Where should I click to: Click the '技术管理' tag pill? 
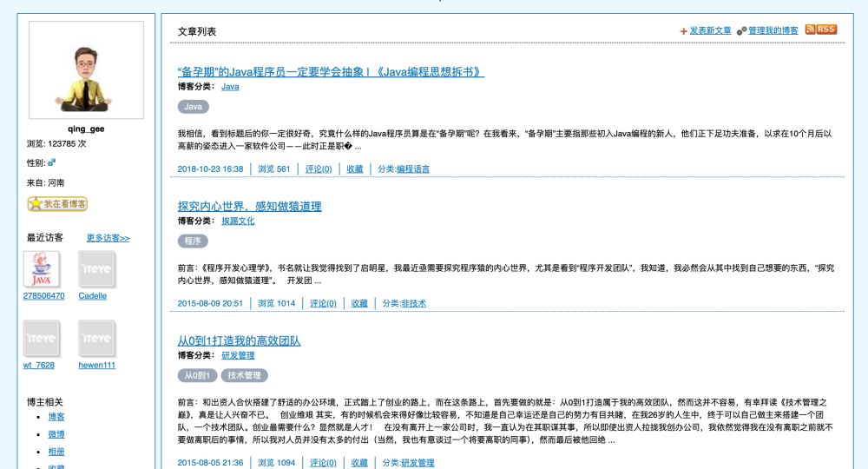point(244,376)
